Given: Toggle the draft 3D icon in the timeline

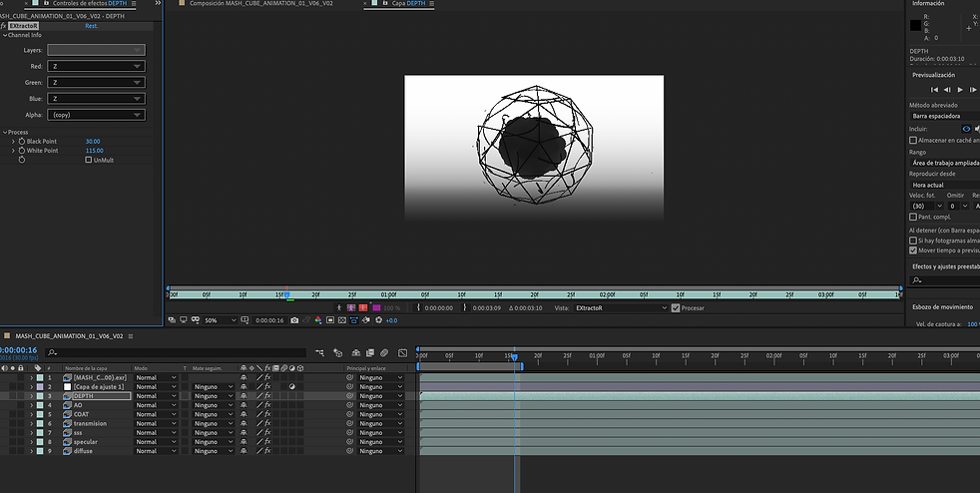Looking at the screenshot, I should click(x=338, y=353).
